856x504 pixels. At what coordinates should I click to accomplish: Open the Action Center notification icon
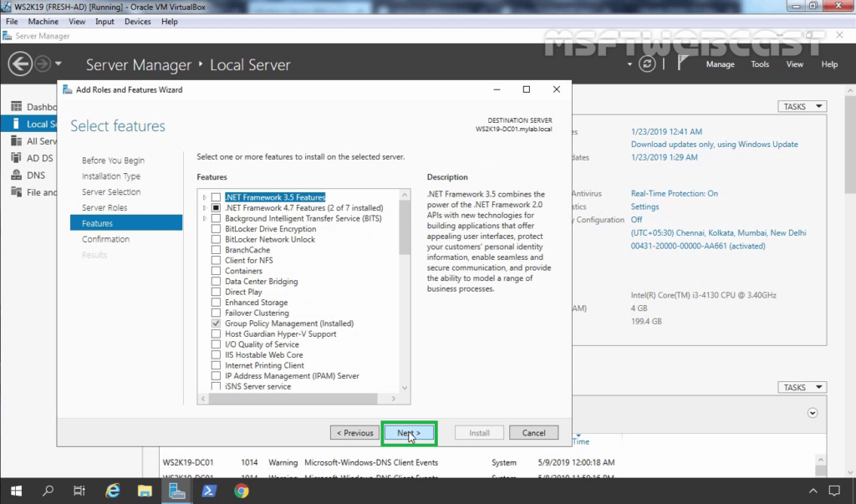834,491
